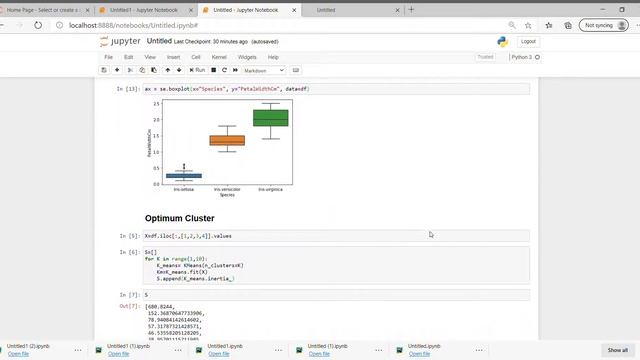Open file link for Untitled.ipynb download
640x360 pixels.
(x=419, y=354)
